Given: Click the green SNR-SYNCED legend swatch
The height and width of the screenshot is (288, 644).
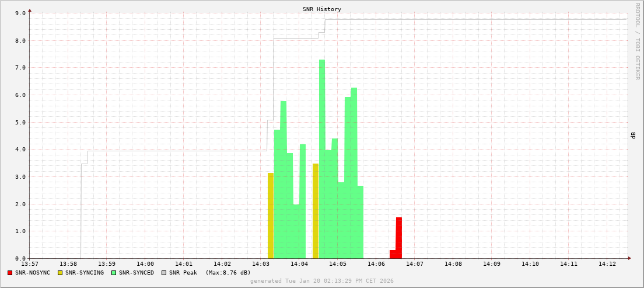Looking at the screenshot, I should click(x=114, y=273).
